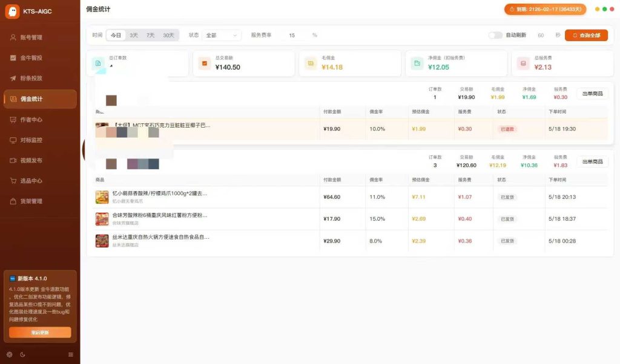Image resolution: width=620 pixels, height=364 pixels.
Task: Click estimated commission ¥7.11 cell
Action: (418, 197)
